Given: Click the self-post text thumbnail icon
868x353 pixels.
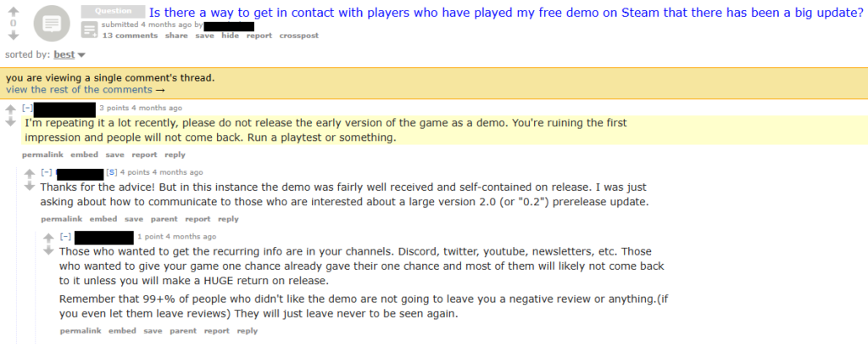Looking at the screenshot, I should click(x=52, y=23).
